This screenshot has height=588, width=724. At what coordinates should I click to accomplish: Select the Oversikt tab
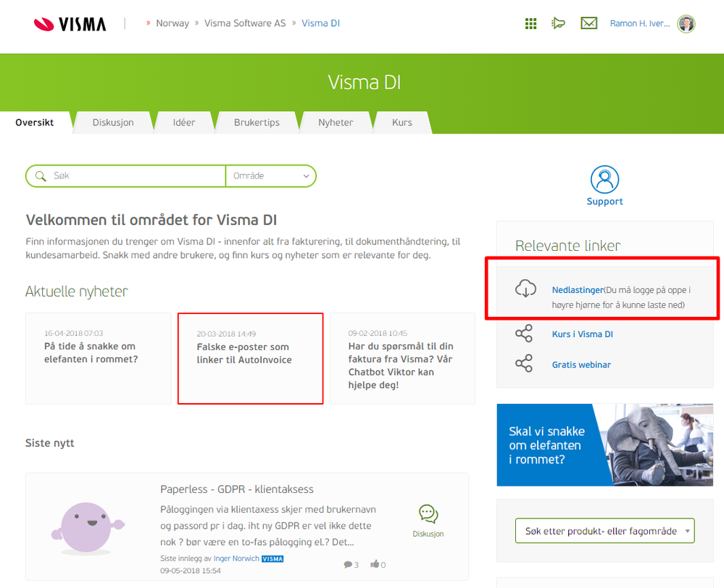[35, 123]
